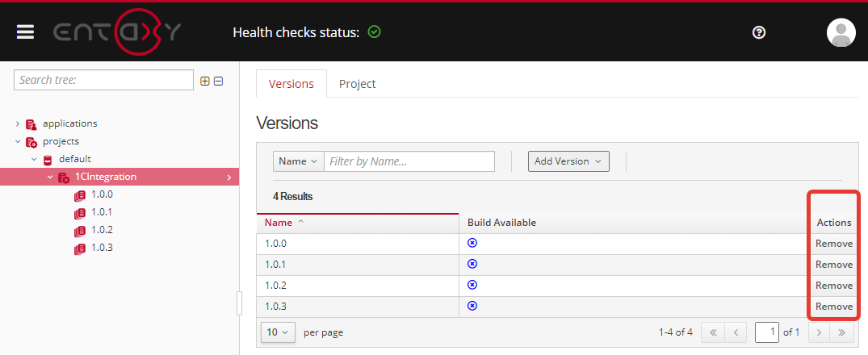This screenshot has height=355, width=868.
Task: Click the version icon beside 1.0.2 in tree
Action: (80, 231)
